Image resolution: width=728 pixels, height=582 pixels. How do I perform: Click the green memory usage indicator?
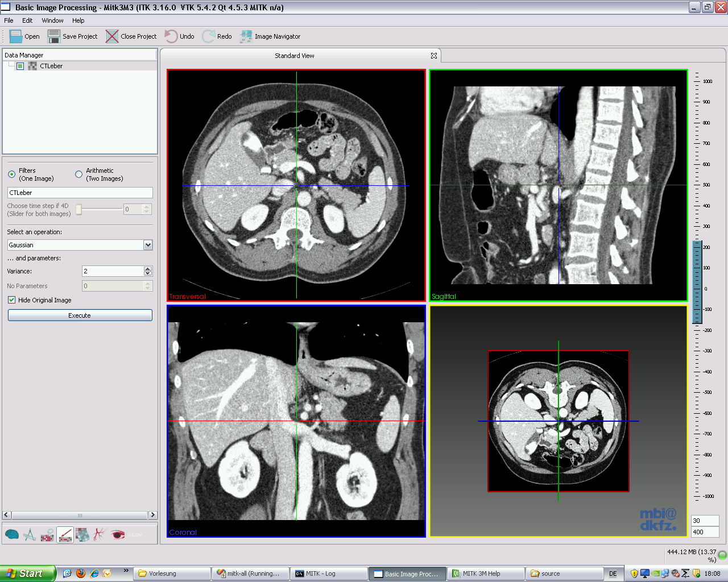722,555
